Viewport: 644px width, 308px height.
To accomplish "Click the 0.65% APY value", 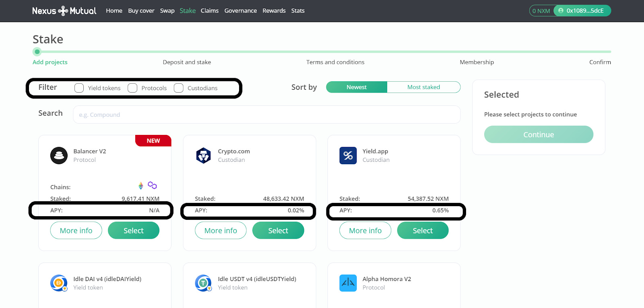I will (x=441, y=211).
